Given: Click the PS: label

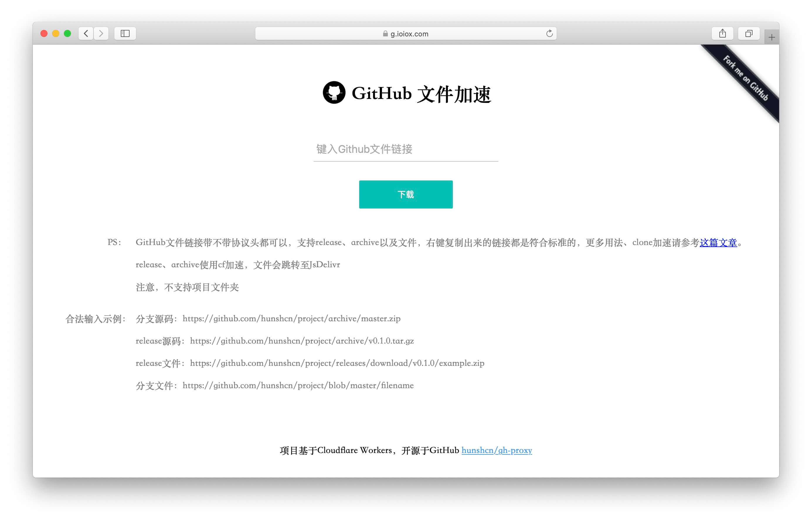Looking at the screenshot, I should [x=114, y=242].
